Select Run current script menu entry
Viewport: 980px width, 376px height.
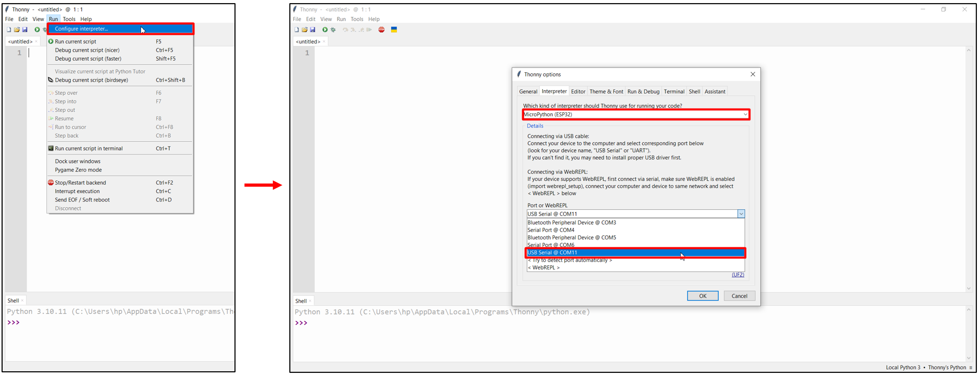tap(120, 41)
